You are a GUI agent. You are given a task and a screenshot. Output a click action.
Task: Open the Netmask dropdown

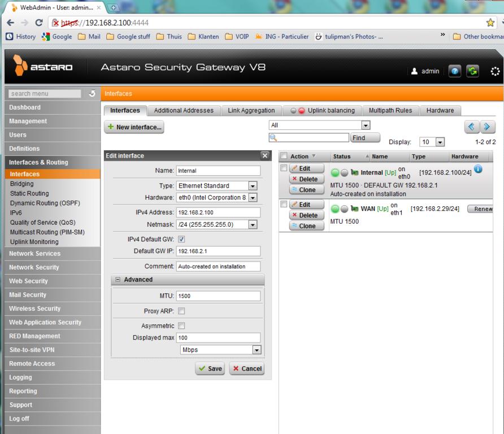[x=253, y=224]
